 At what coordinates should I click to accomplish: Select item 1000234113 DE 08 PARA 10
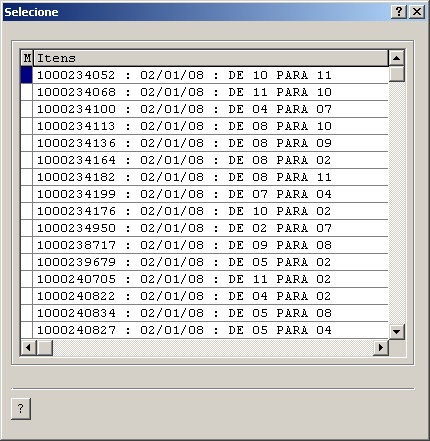click(x=211, y=126)
